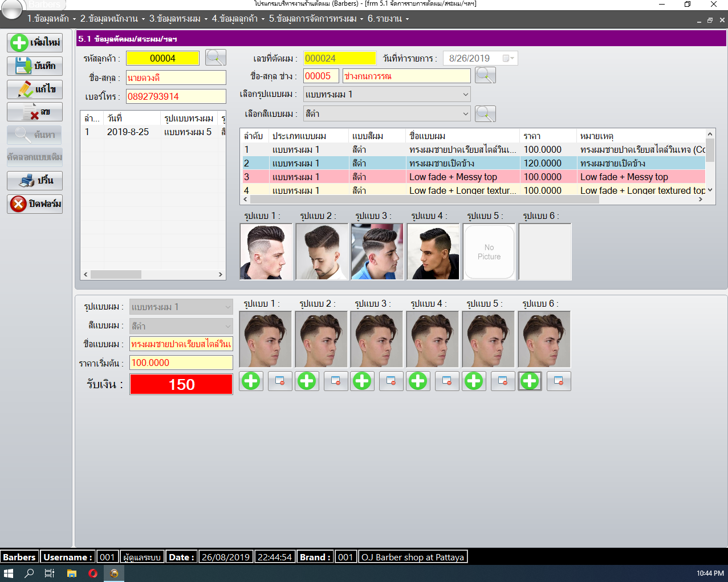Click the green plus เพิ่มใหม่ button
Viewport: 728px width, 582px height.
(x=35, y=43)
